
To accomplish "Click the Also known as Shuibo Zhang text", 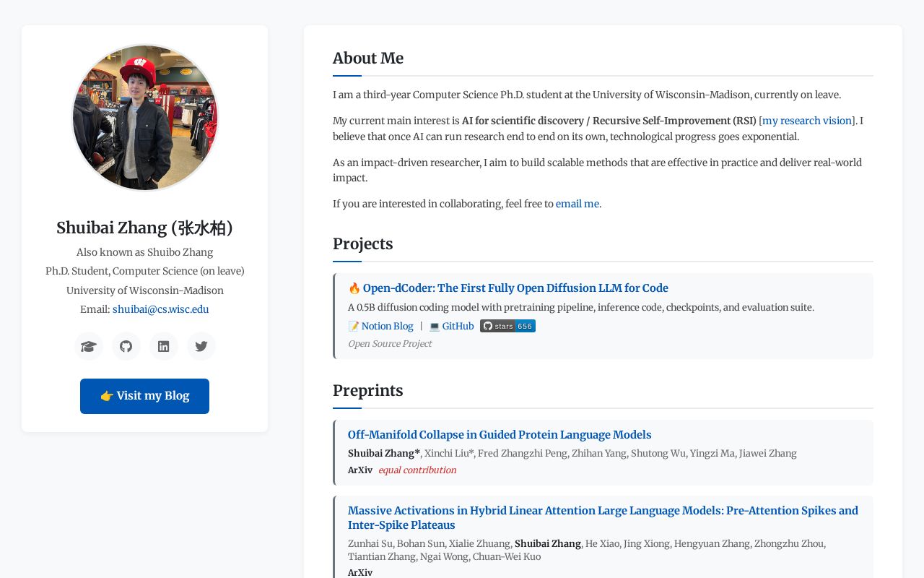I will pyautogui.click(x=144, y=252).
